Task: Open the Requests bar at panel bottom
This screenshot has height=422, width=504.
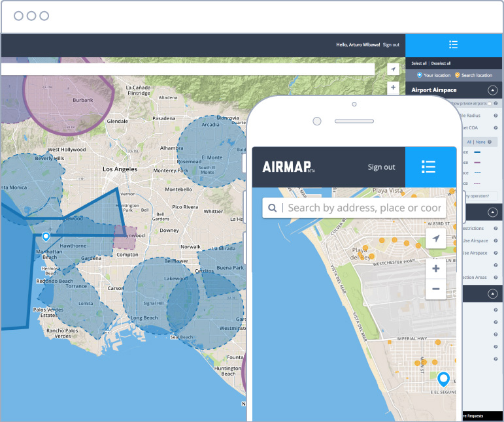Action: 482,416
